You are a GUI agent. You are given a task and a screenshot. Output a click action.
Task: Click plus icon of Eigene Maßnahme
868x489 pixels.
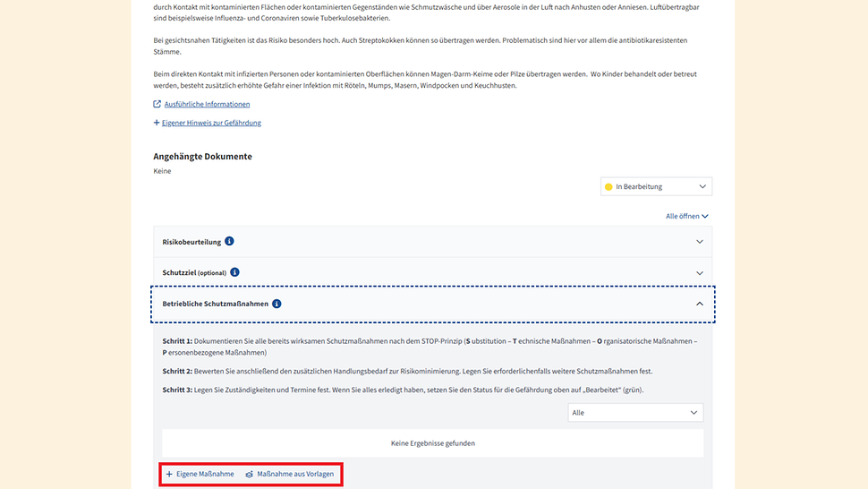click(x=169, y=474)
